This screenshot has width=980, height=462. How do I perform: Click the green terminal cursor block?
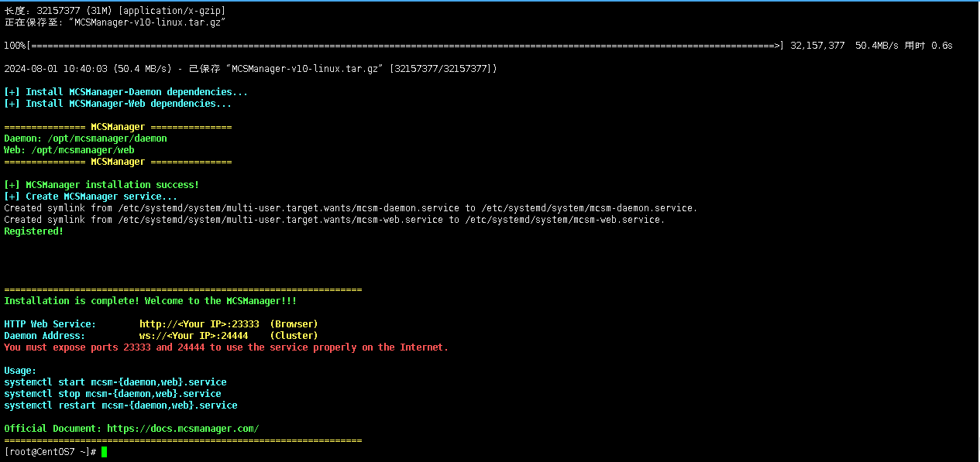104,452
